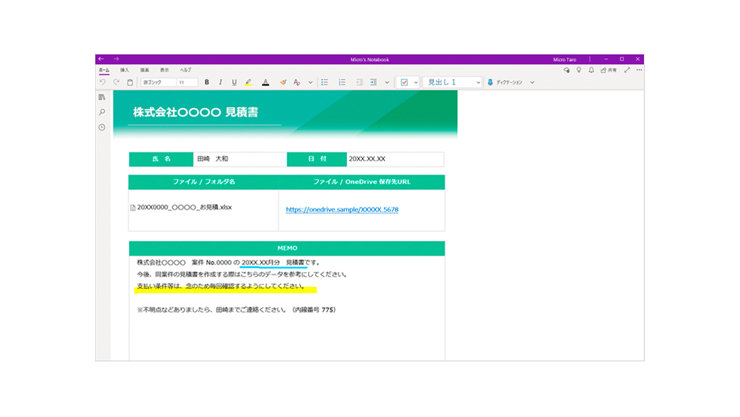Open notifications bell icon
Screen dimensions: 740x417
591,70
